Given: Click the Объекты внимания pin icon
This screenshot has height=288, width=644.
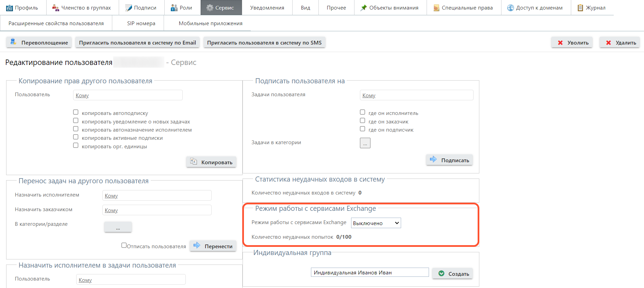Looking at the screenshot, I should (x=364, y=8).
